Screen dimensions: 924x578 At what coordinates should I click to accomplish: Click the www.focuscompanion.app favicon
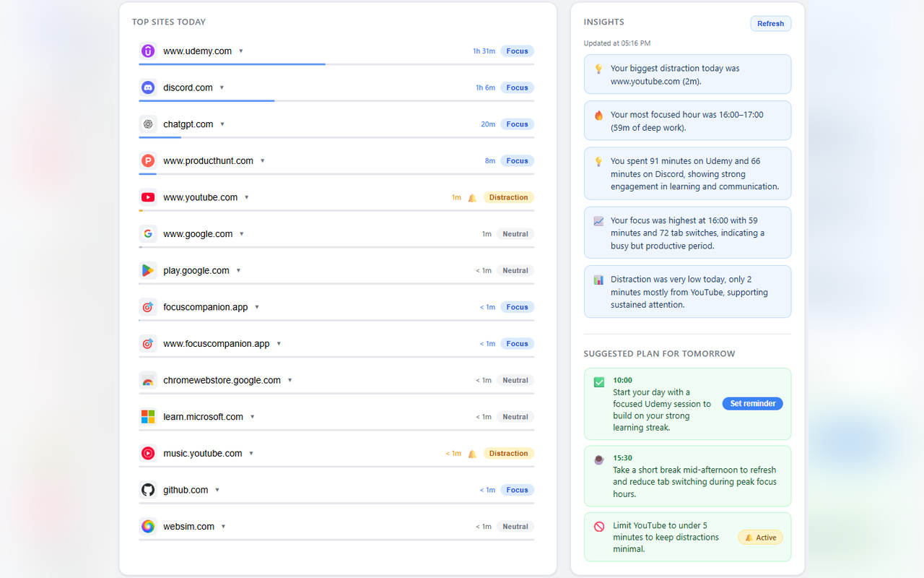[148, 344]
